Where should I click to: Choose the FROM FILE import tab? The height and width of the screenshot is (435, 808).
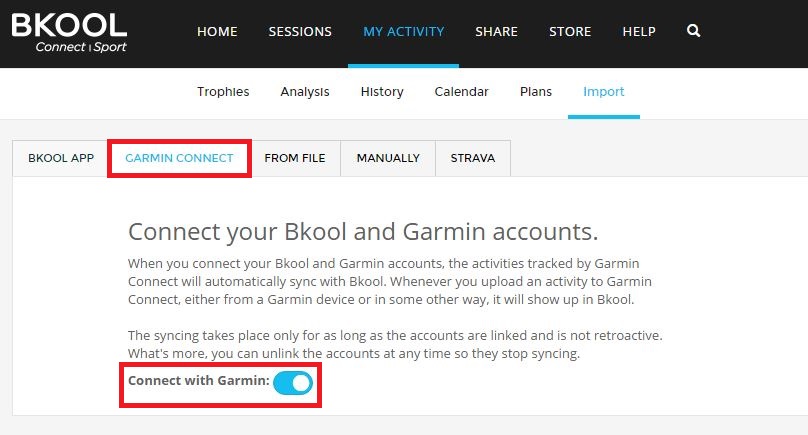(x=295, y=158)
